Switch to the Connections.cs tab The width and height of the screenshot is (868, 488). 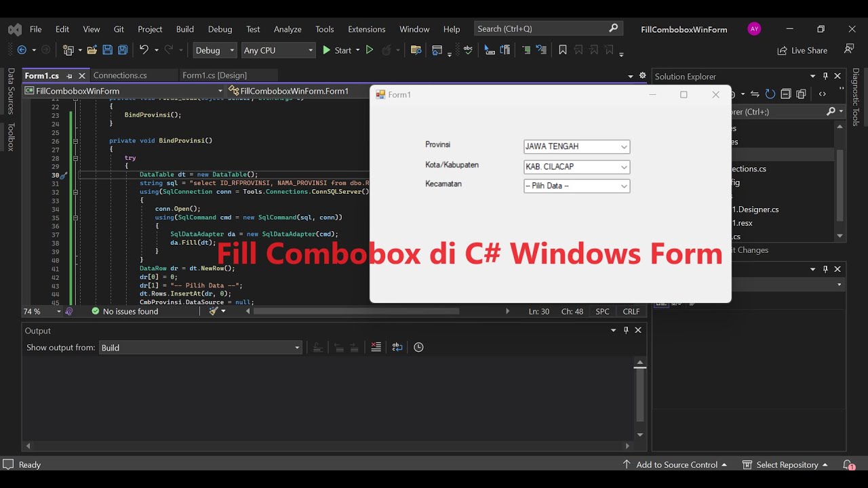click(x=120, y=75)
